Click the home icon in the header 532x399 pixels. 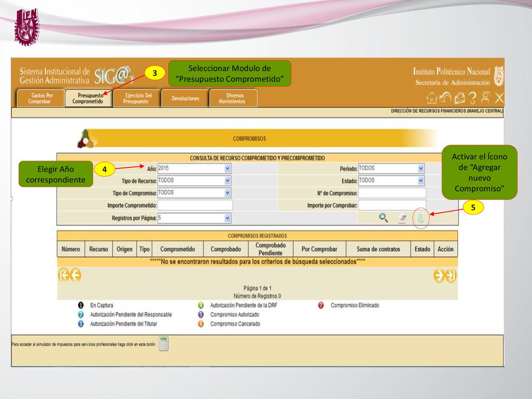(432, 98)
